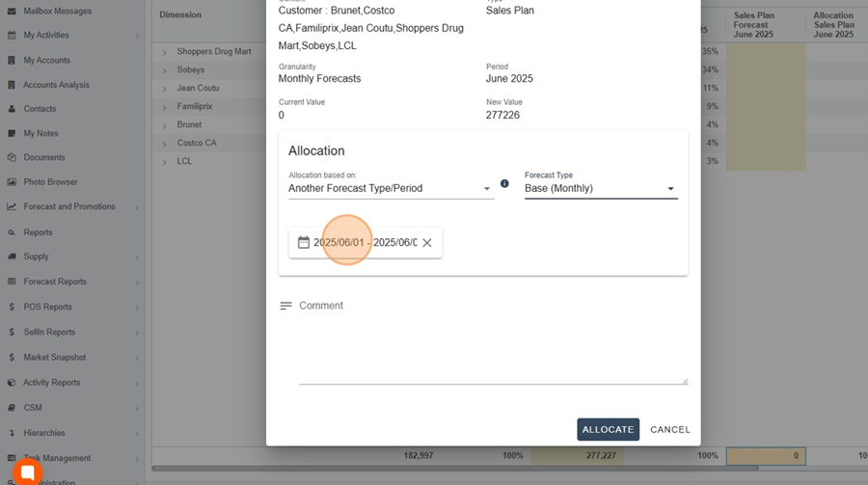
Task: Click the Allocate button
Action: pyautogui.click(x=608, y=430)
